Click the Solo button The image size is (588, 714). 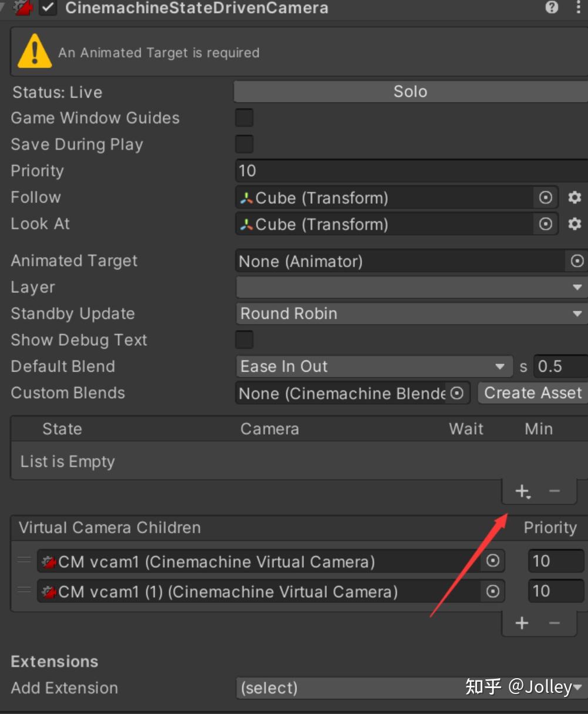(410, 91)
